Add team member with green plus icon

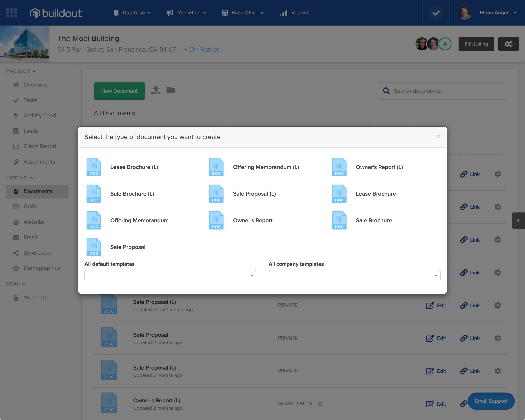tap(445, 44)
